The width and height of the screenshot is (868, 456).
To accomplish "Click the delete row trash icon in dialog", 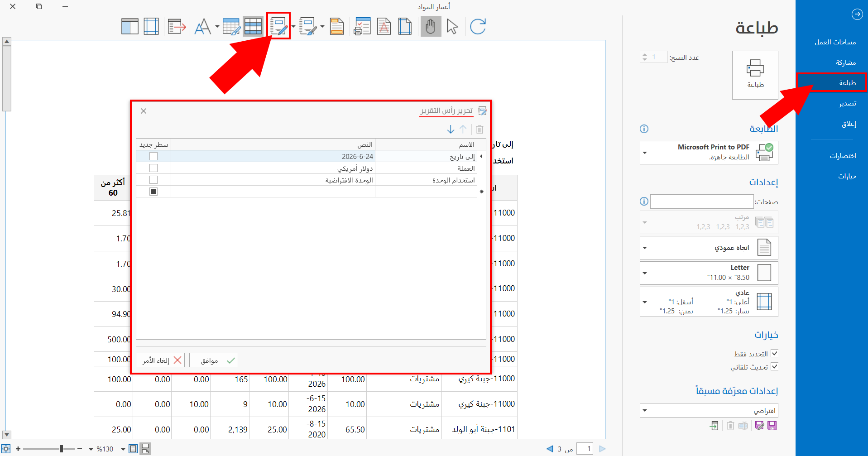I will click(480, 130).
